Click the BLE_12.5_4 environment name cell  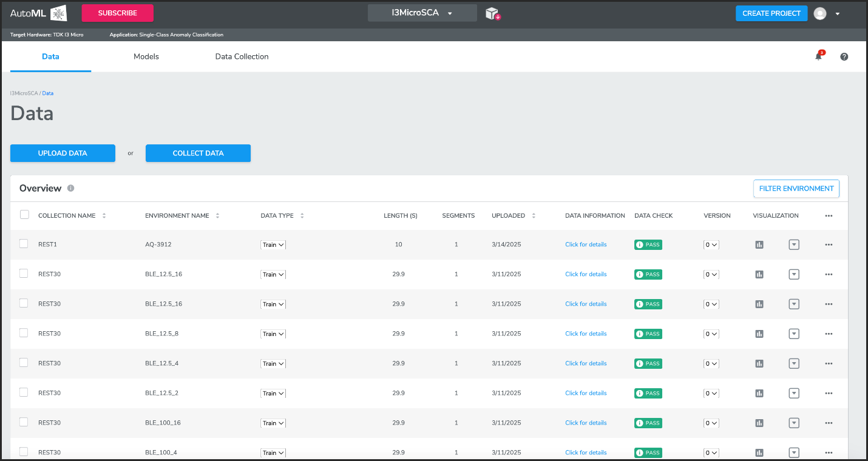162,363
